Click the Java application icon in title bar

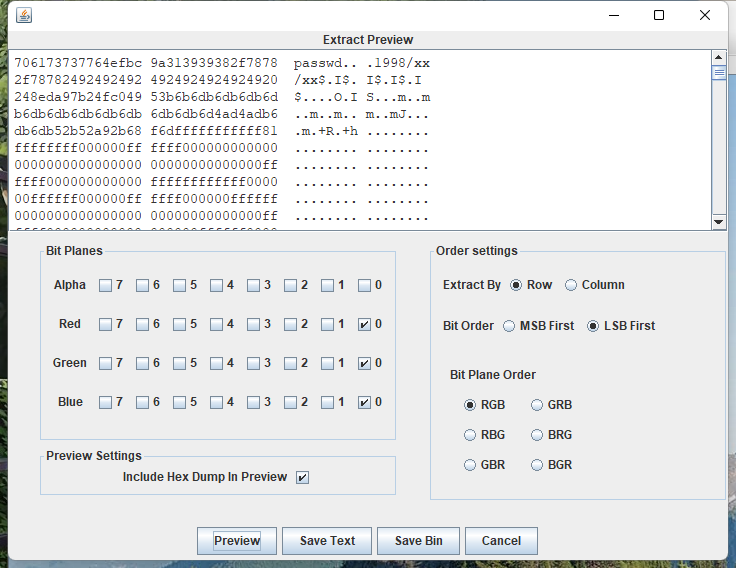pos(23,15)
